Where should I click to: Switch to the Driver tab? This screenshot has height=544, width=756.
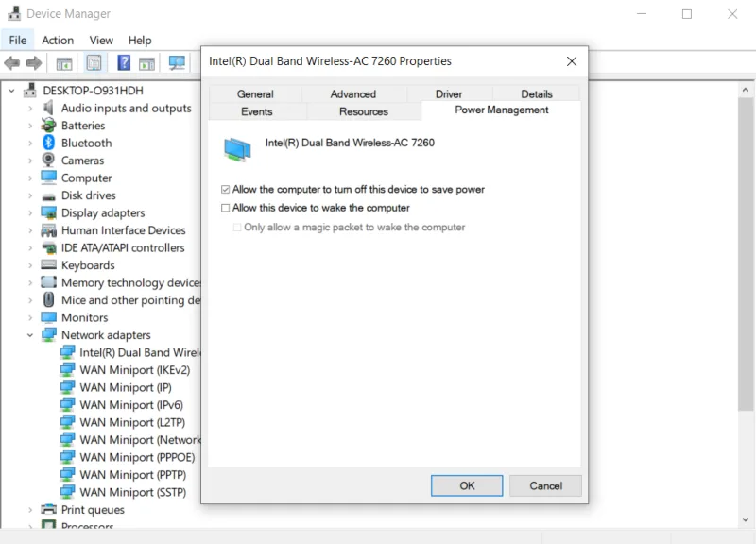coord(449,93)
